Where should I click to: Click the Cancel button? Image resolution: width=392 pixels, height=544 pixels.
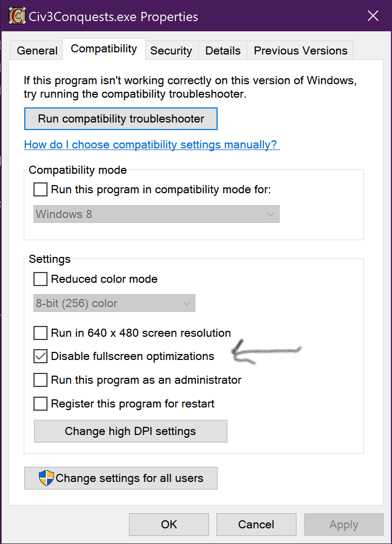point(256,525)
